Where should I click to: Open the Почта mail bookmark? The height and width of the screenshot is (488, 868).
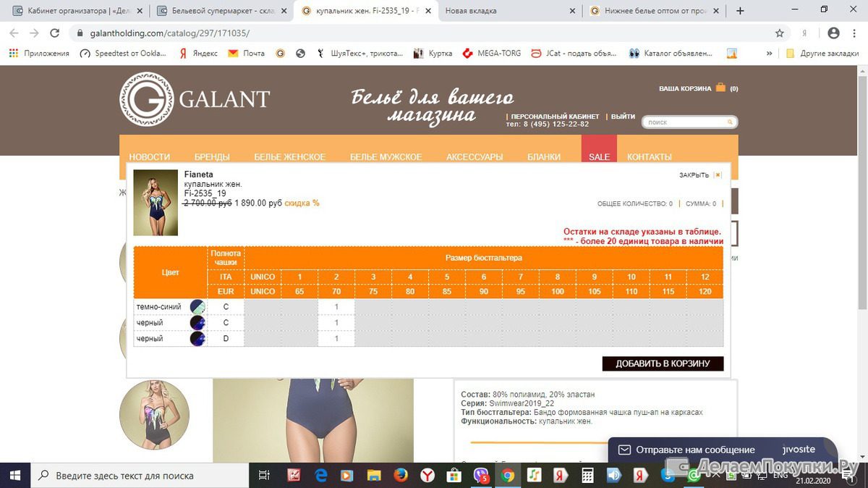pyautogui.click(x=247, y=54)
